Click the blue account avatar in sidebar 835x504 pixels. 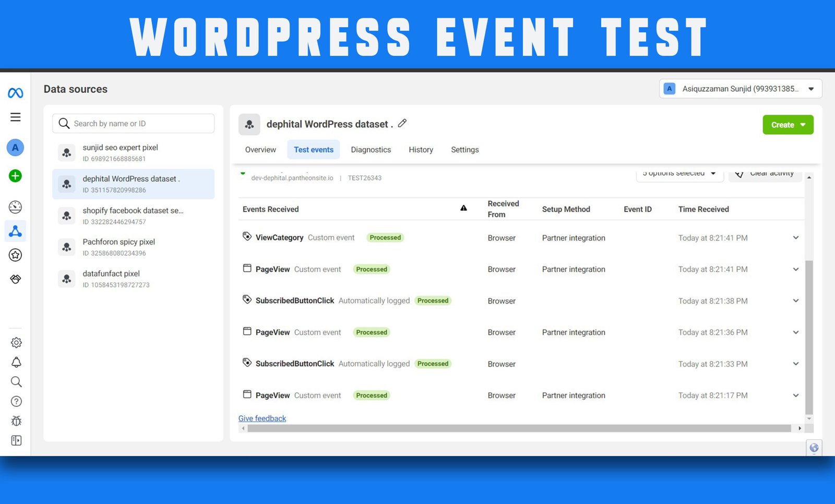coord(15,148)
